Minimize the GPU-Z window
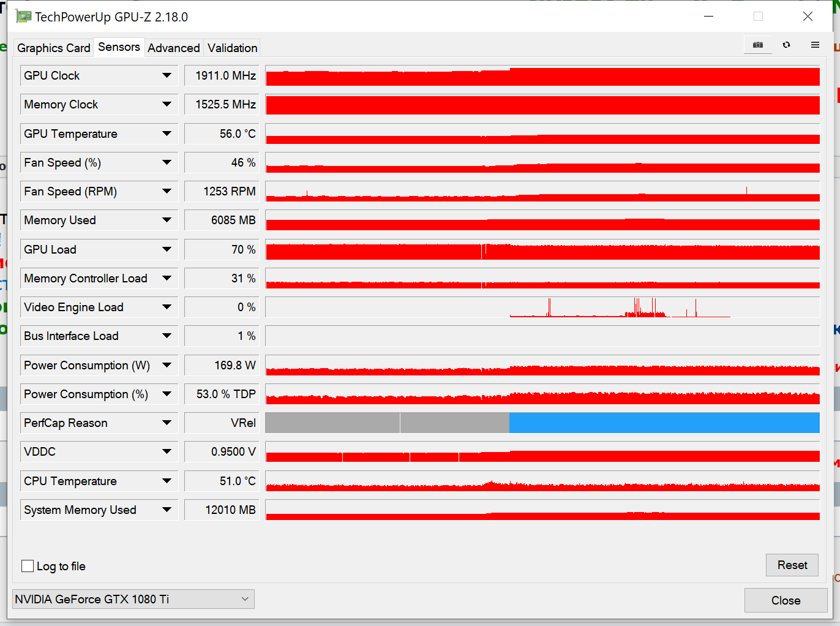The height and width of the screenshot is (626, 840). pyautogui.click(x=709, y=17)
